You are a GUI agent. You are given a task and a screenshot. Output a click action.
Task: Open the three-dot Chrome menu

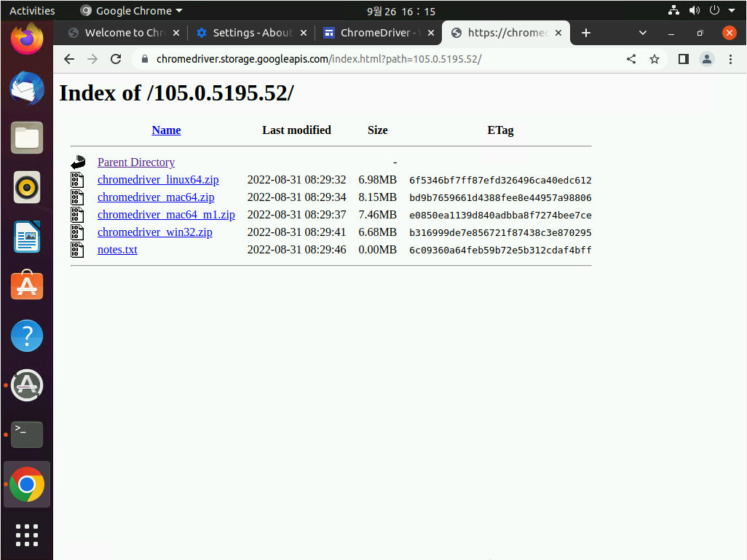pos(730,59)
